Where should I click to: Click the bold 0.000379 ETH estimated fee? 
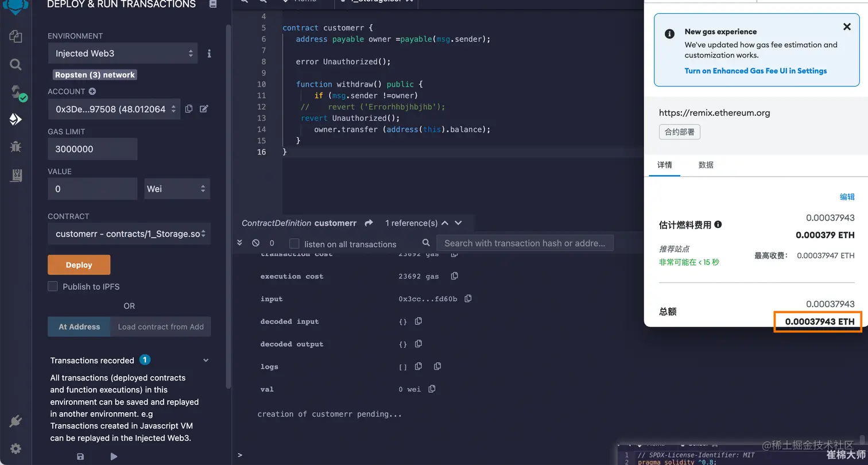pyautogui.click(x=825, y=235)
